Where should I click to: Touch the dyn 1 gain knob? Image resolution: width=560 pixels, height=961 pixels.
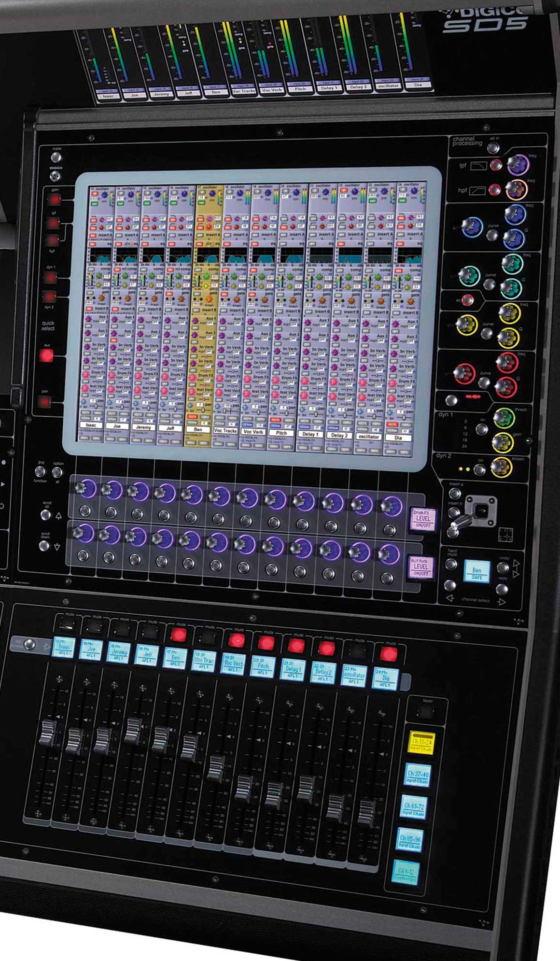[x=502, y=442]
